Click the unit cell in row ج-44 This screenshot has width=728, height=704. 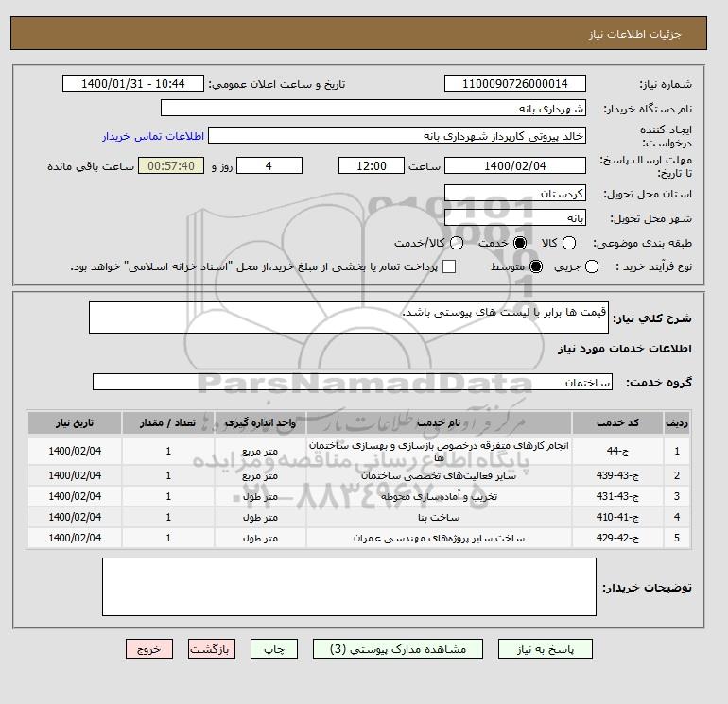260,451
